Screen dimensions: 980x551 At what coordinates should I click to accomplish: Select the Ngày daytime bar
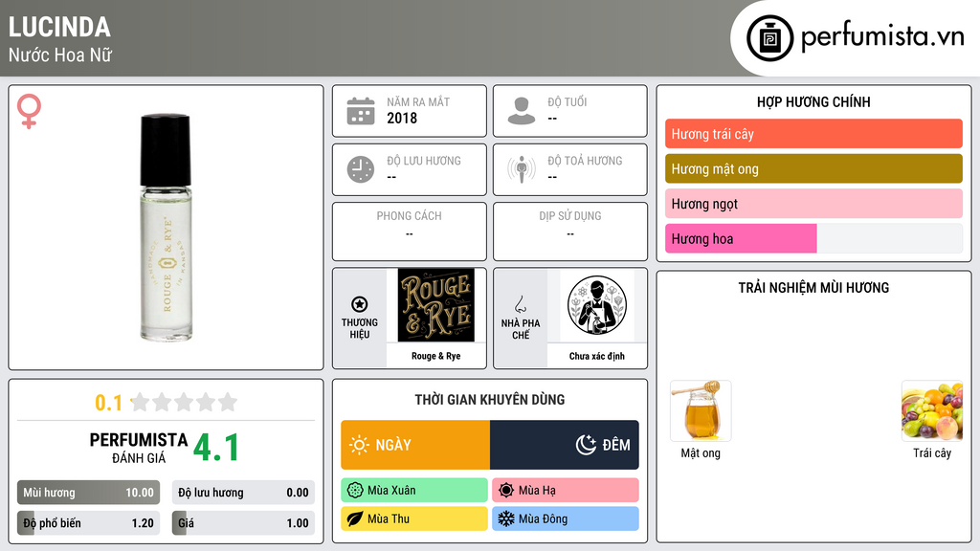coord(415,445)
